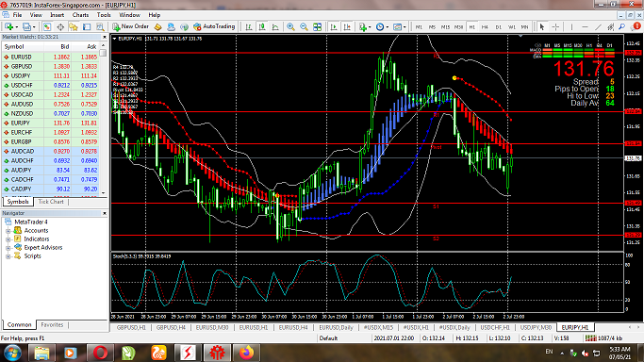Expand the Accounts tree node

[8, 231]
